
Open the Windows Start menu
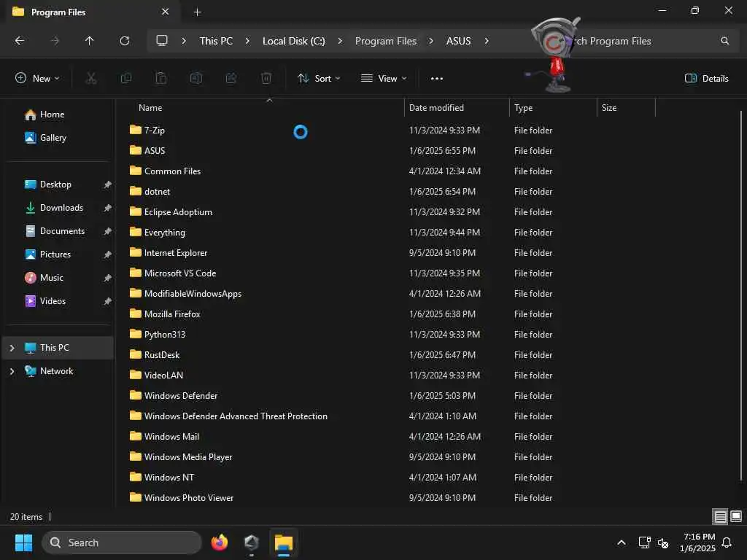pyautogui.click(x=23, y=542)
